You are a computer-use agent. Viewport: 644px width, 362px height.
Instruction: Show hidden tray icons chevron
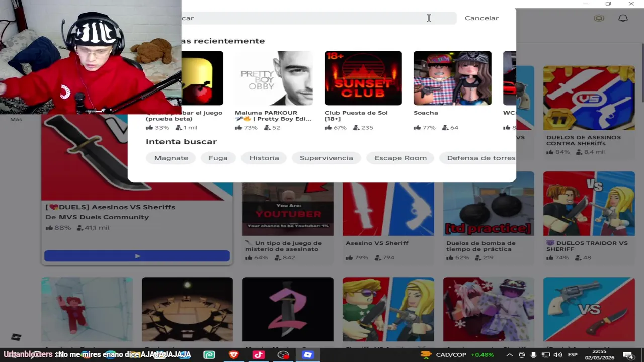[509, 355]
